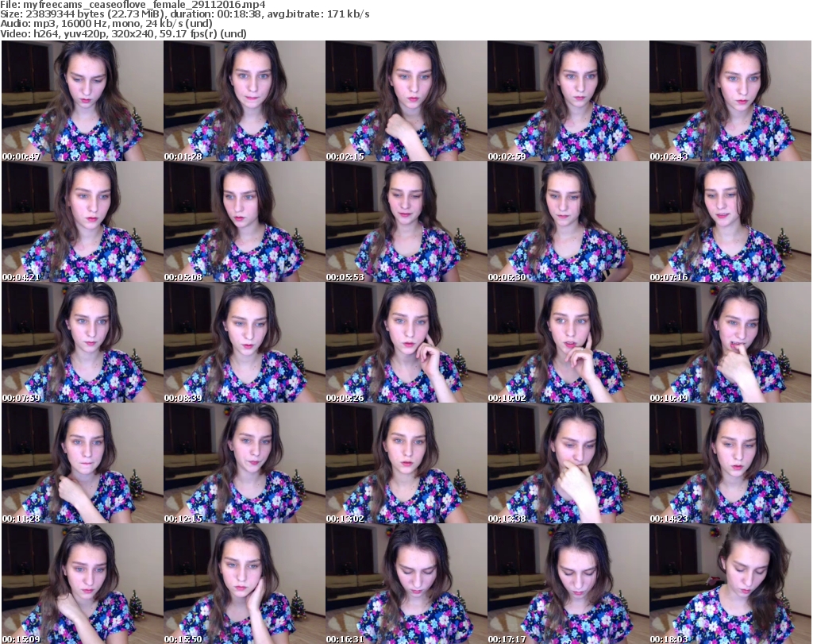Click the thumbnail timestamped 00:00:47

click(x=82, y=101)
